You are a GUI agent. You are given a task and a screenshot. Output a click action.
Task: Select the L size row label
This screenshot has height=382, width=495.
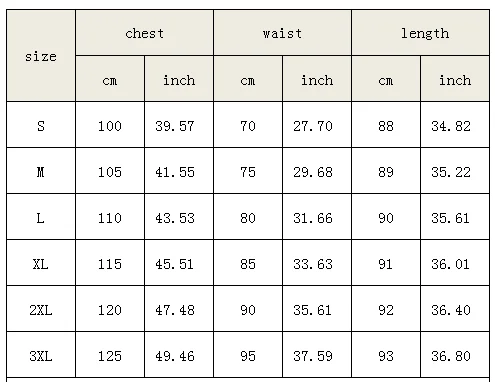(41, 217)
